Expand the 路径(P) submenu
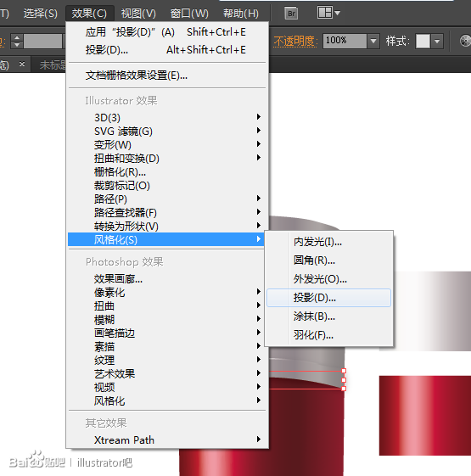Viewport: 471px width, 476px height. pos(166,199)
